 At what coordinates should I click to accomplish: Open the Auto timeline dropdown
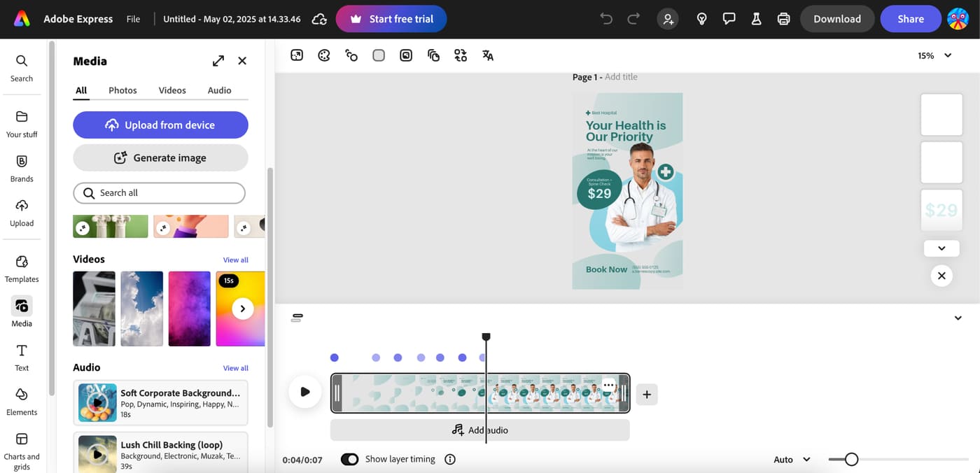coord(792,460)
